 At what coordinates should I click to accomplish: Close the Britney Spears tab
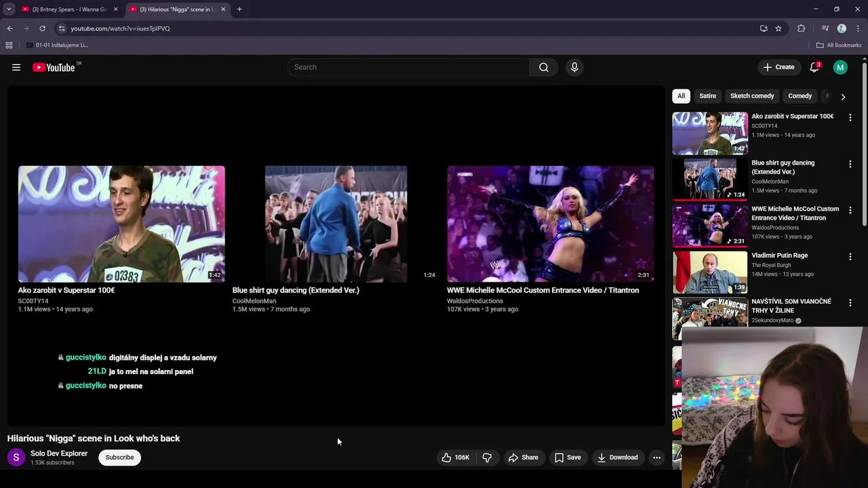115,9
